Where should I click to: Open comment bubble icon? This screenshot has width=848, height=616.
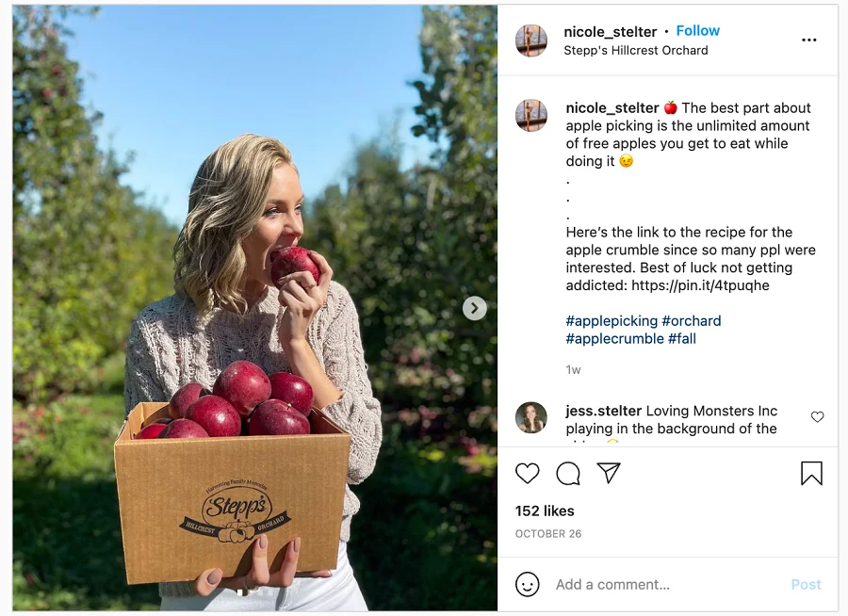point(568,473)
